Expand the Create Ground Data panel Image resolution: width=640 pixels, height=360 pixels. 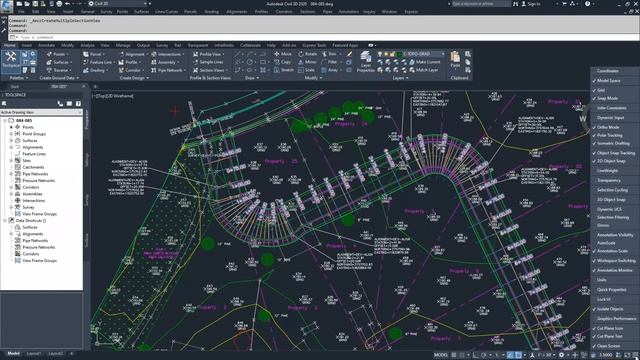pyautogui.click(x=59, y=78)
